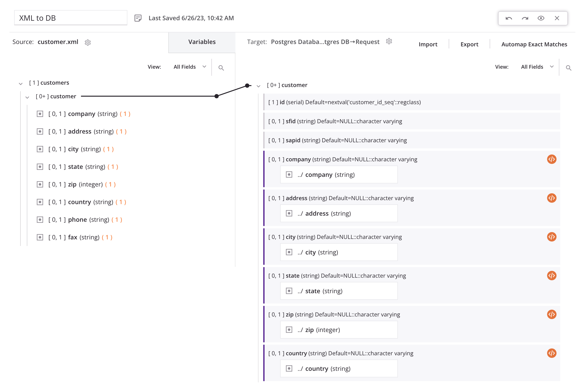Open target Postgres Database settings gear

(x=389, y=41)
